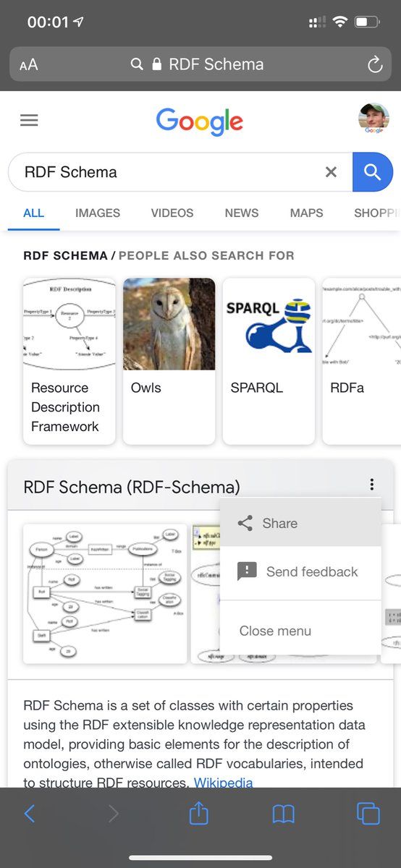Open the AA reader text size options

pyautogui.click(x=29, y=64)
